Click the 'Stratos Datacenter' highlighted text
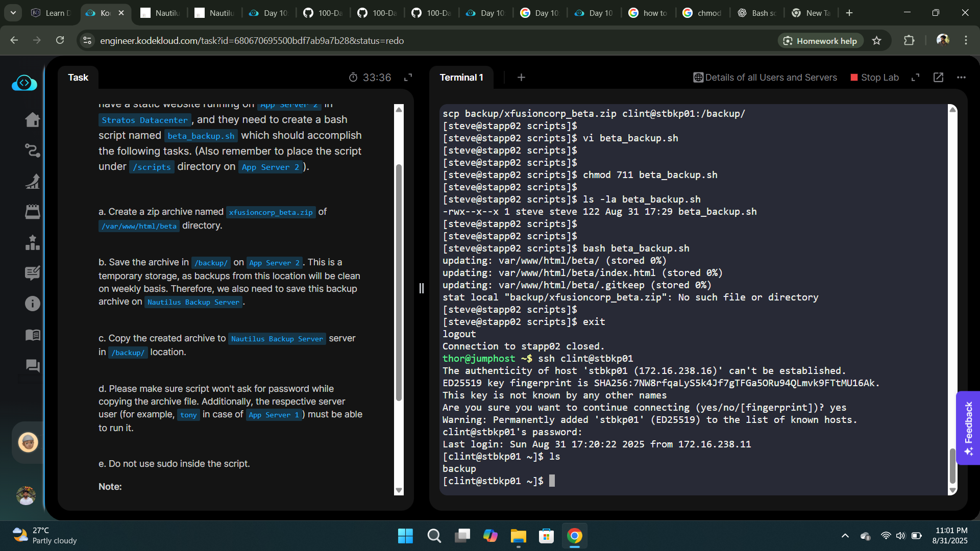 144,120
